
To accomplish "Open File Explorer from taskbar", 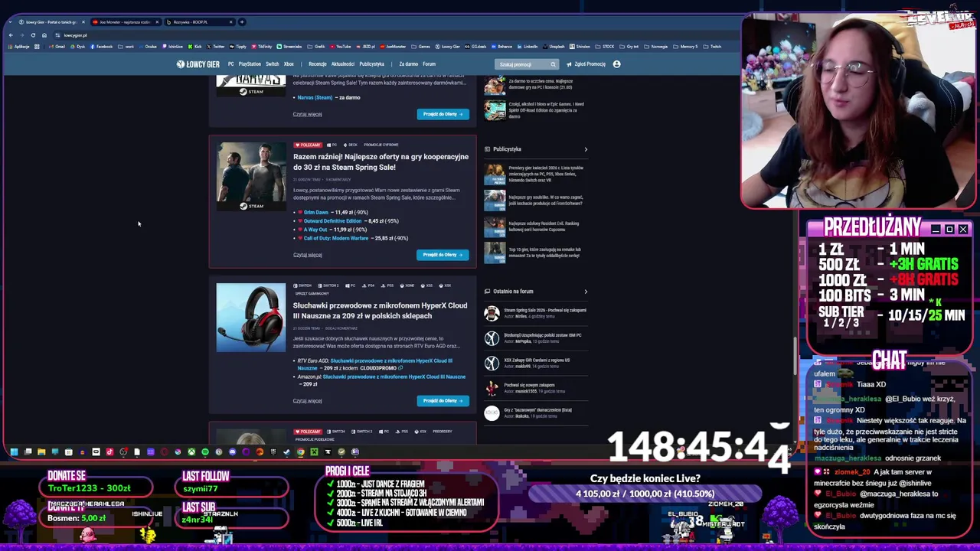I will pos(41,452).
